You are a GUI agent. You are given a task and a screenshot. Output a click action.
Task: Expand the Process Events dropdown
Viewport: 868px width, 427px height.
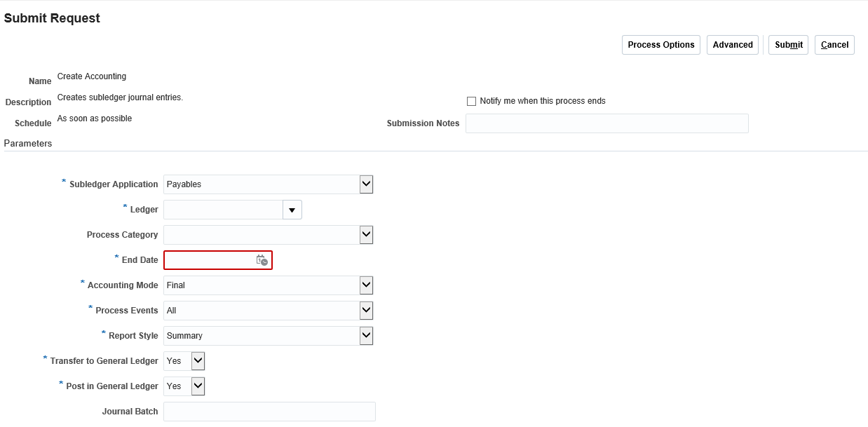click(x=365, y=310)
